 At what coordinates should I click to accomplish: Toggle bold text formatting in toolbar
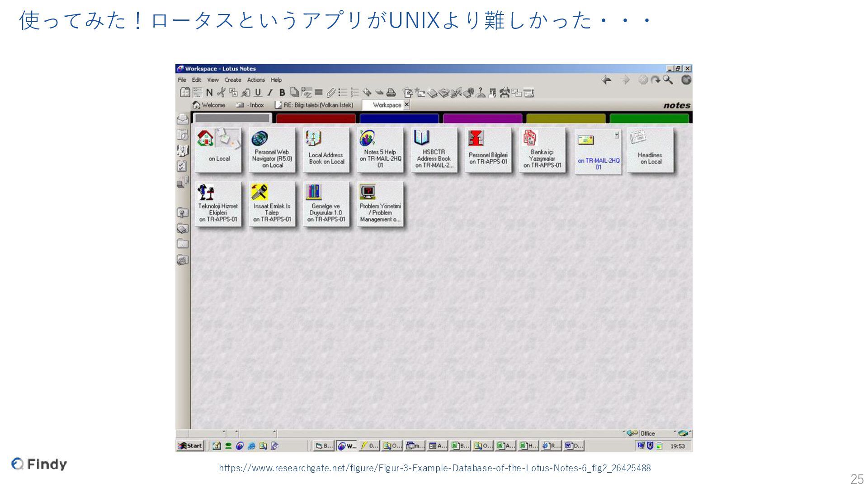pos(282,93)
